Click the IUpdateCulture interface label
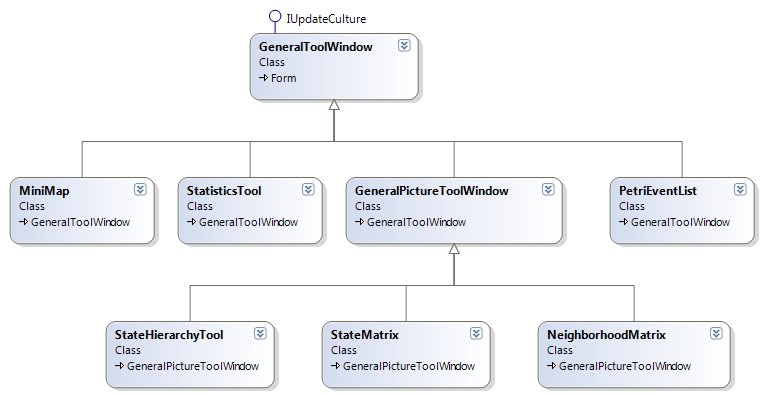The height and width of the screenshot is (396, 763). pyautogui.click(x=326, y=19)
